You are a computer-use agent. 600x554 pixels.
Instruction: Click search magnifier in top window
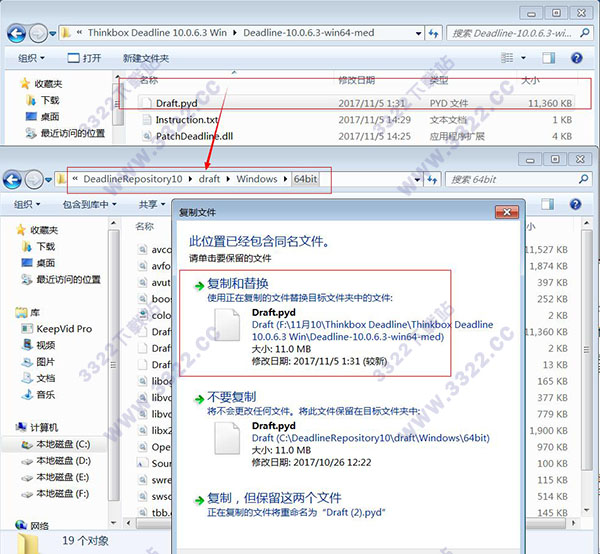point(584,33)
